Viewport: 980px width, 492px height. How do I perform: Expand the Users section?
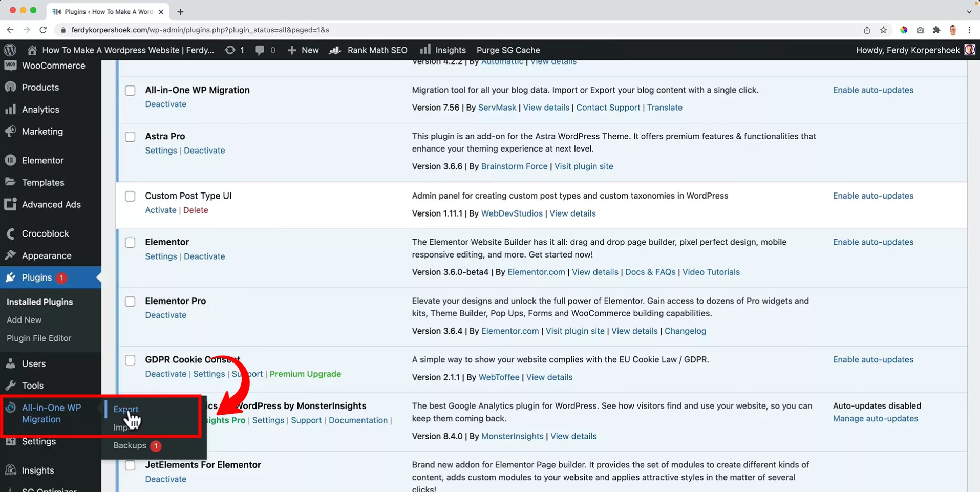point(33,363)
